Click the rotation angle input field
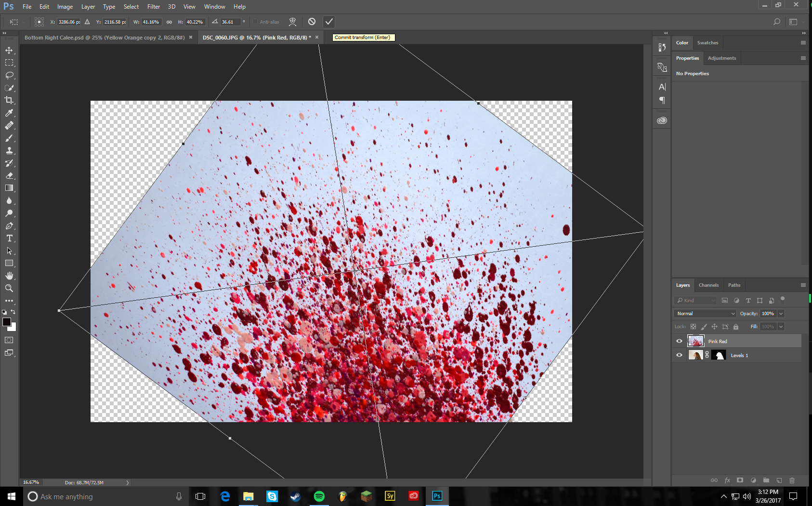Screen dimensions: 812x506 (231, 22)
